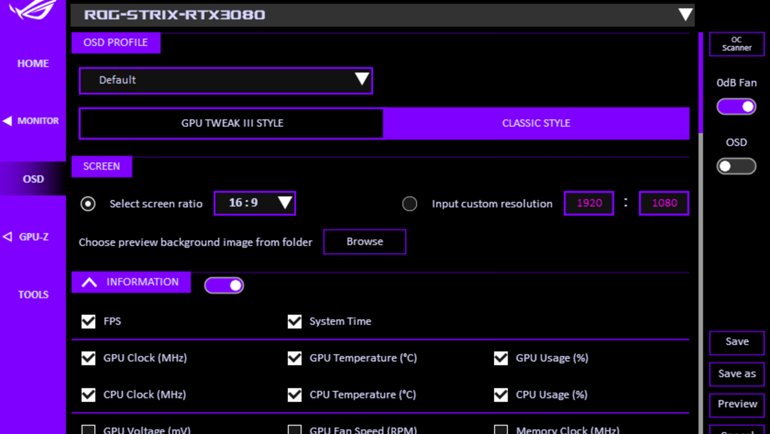This screenshot has width=770, height=434.
Task: Switch to CLASSIC STYLE tab
Action: [536, 123]
